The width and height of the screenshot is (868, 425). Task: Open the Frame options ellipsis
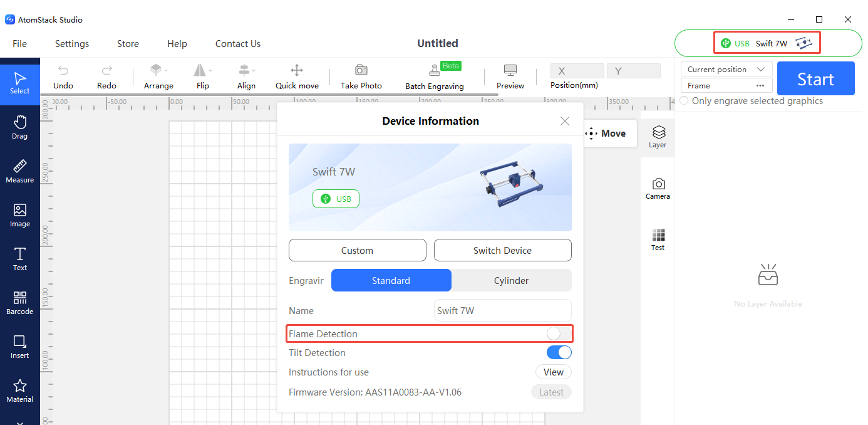coord(760,85)
